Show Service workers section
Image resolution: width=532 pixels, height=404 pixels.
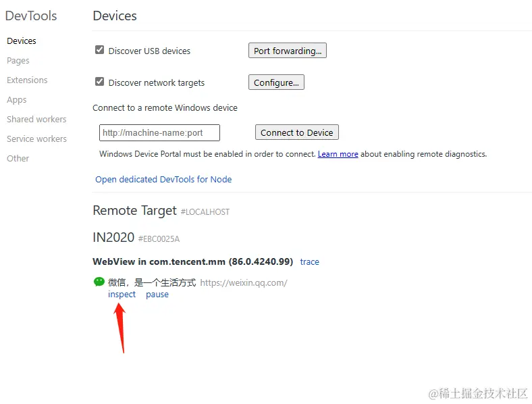(36, 139)
